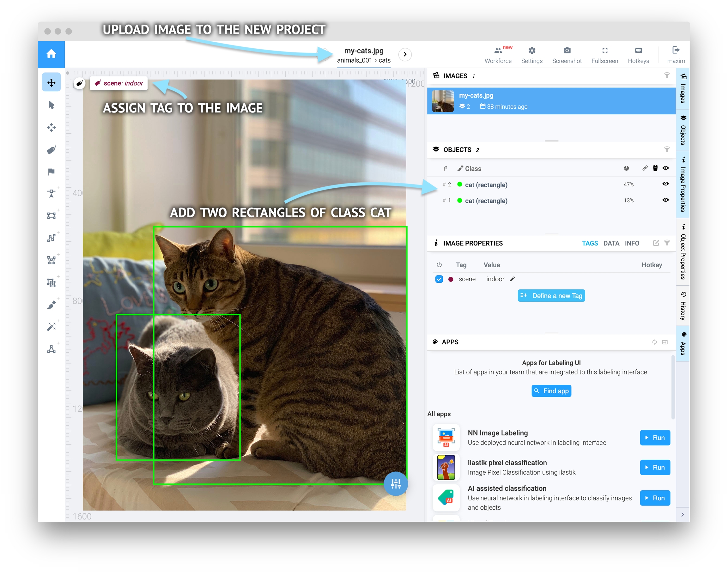Hide object #2 cat rectangle
The image size is (728, 576).
pos(666,184)
